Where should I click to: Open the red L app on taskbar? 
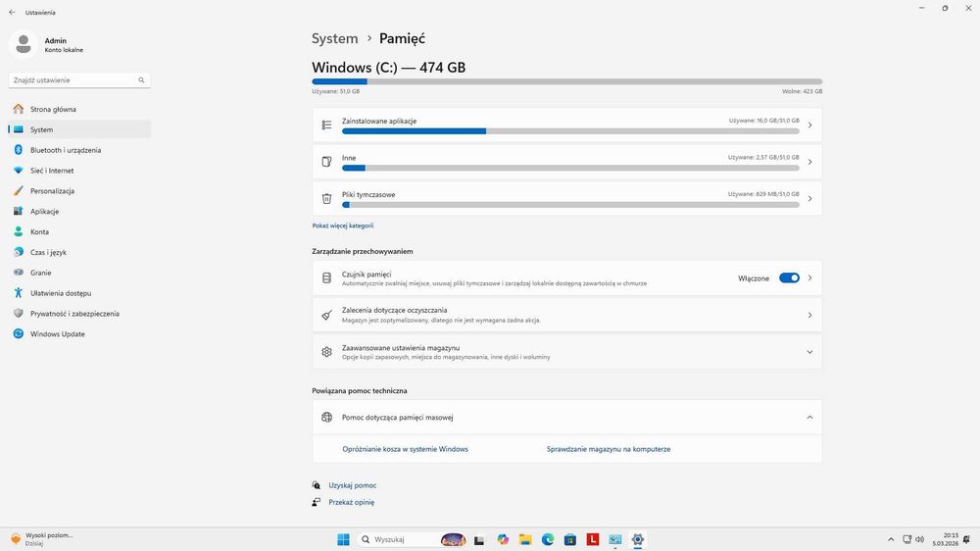(593, 539)
